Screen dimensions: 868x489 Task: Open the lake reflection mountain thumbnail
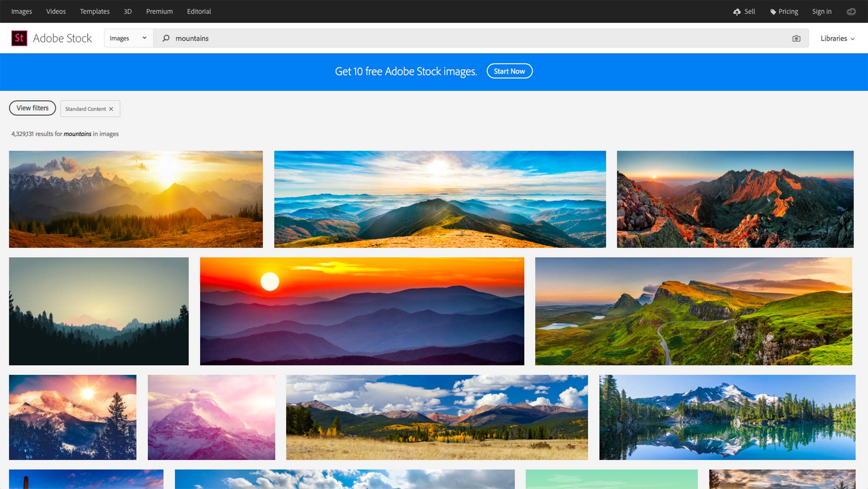727,417
